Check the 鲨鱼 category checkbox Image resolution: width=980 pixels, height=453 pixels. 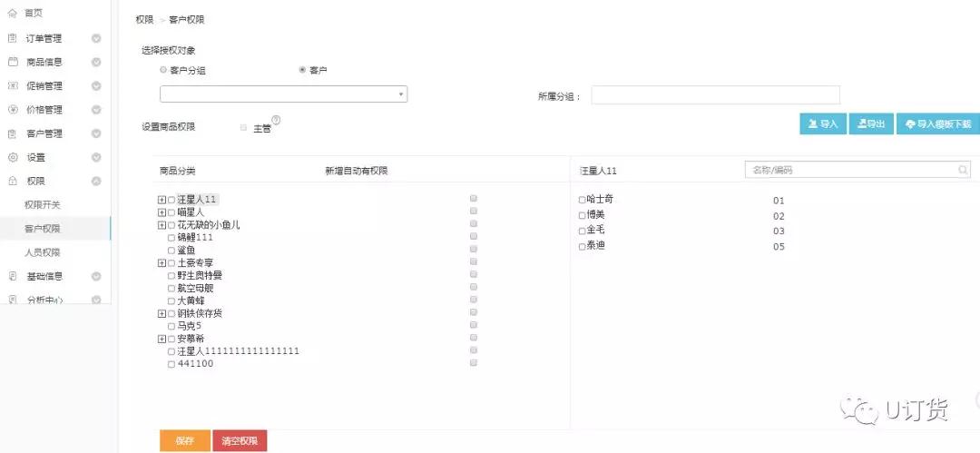pos(171,251)
